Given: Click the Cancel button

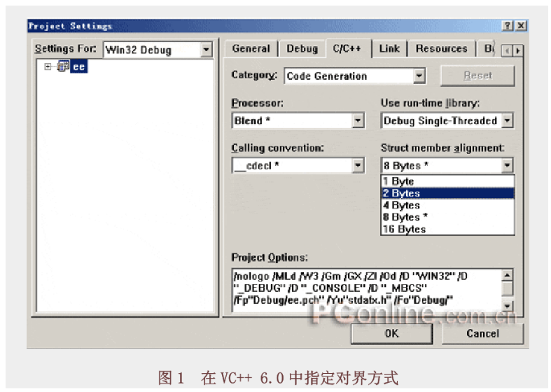Looking at the screenshot, I should (482, 333).
